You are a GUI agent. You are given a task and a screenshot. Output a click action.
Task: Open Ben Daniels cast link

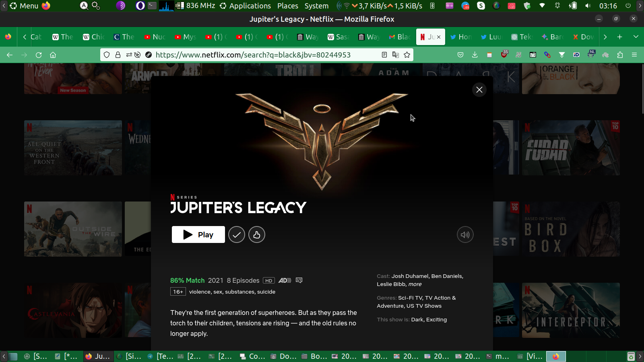(447, 276)
